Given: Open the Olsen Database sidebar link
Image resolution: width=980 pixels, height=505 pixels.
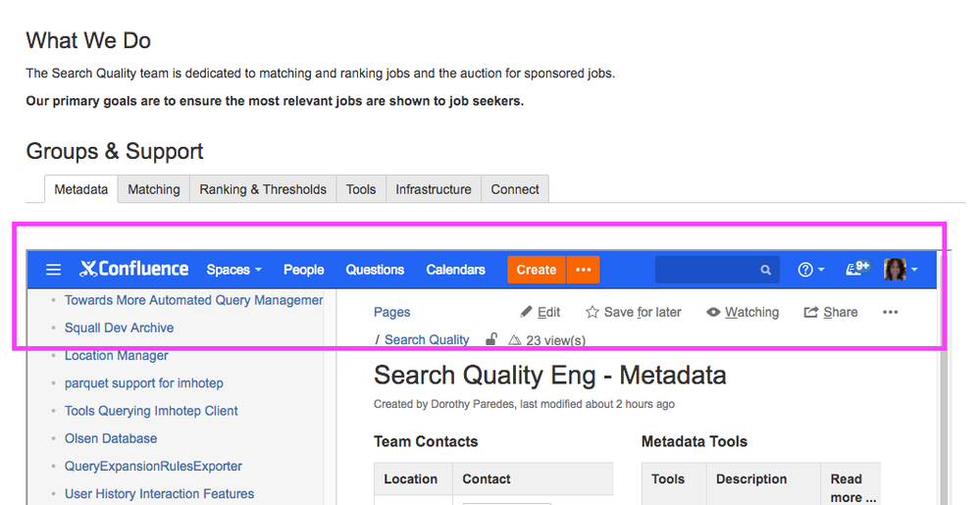Looking at the screenshot, I should tap(111, 438).
